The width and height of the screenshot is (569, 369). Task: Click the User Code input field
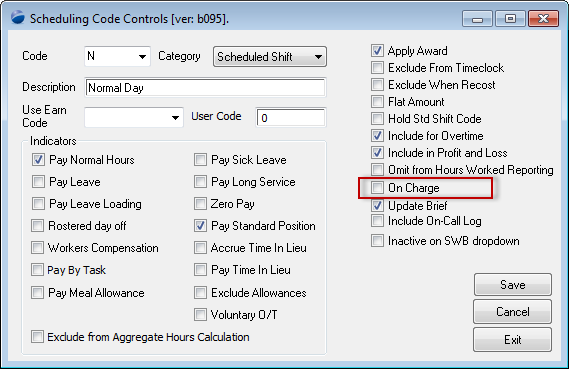click(291, 118)
